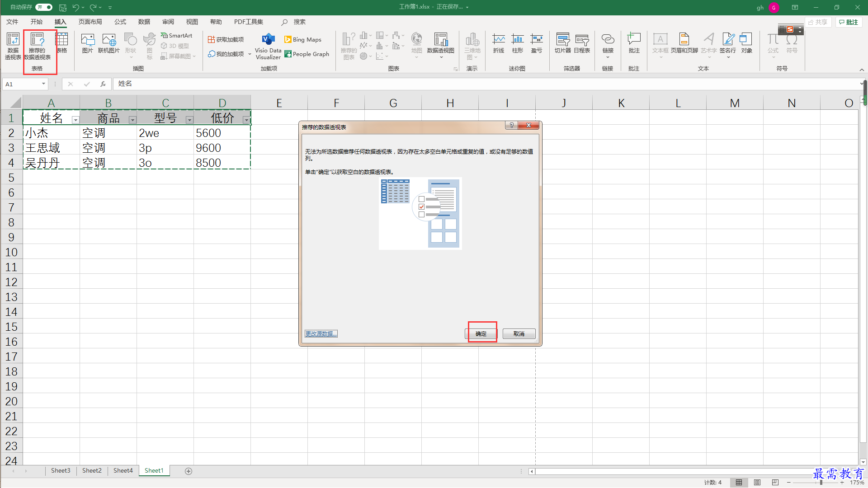Open People Graph add-in
The width and height of the screenshot is (868, 488).
(x=307, y=54)
